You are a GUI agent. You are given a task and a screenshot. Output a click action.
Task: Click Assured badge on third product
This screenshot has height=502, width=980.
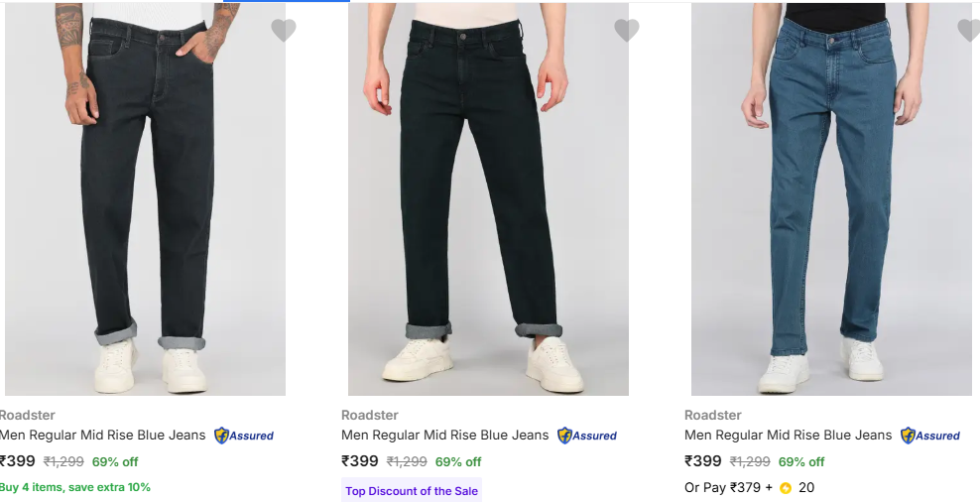[x=930, y=436]
